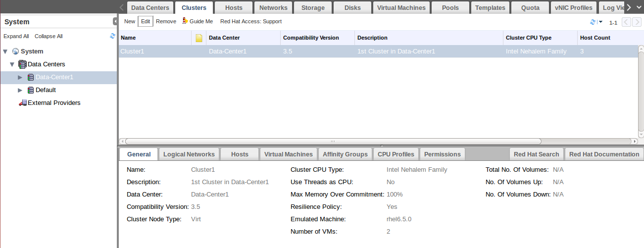Screen dimensions: 644x248
Task: Click the Collapse All link
Action: tap(49, 36)
